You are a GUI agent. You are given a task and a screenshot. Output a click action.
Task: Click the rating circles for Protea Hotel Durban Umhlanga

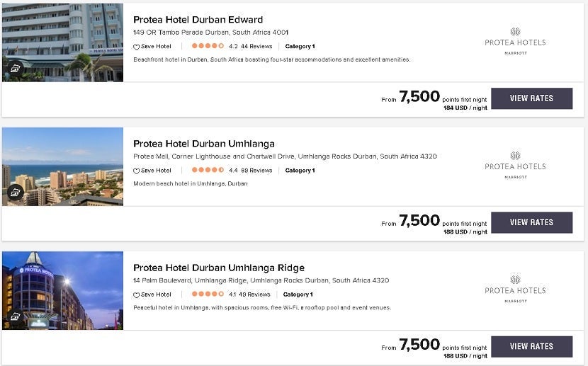tap(208, 171)
